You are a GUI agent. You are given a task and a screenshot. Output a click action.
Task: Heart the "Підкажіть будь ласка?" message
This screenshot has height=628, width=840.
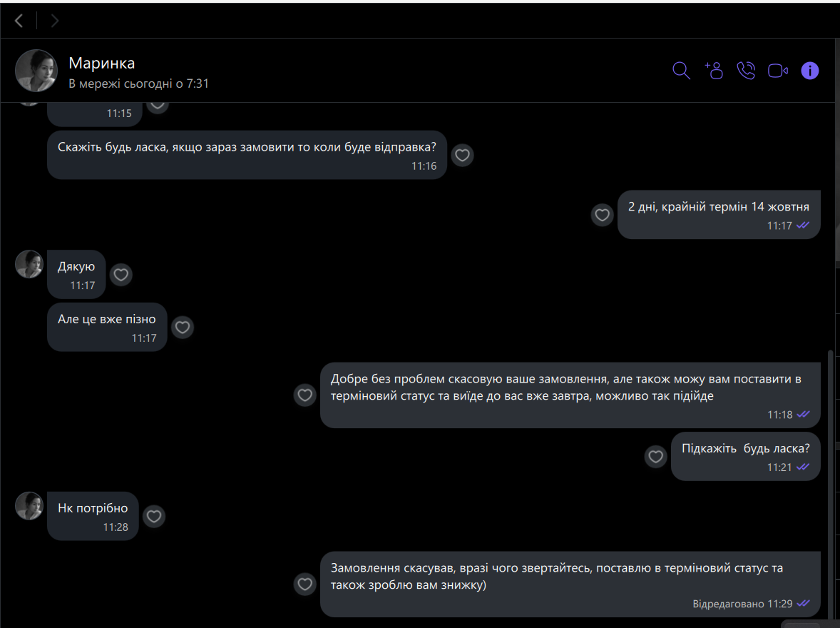pos(655,456)
